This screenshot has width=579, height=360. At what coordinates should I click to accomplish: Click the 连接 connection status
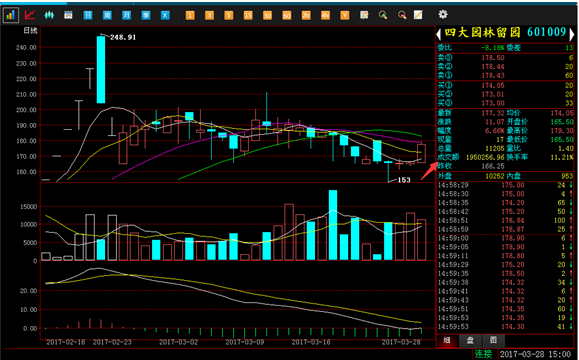483,354
